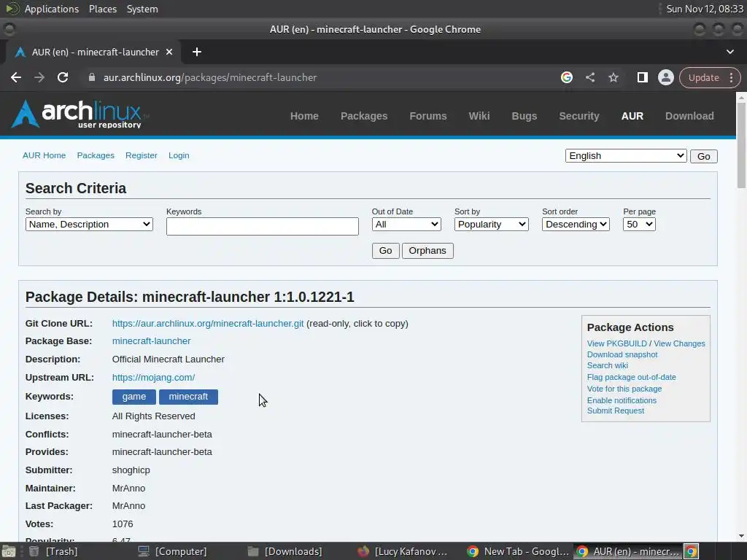Open the Sort by Popularity dropdown
This screenshot has width=747, height=560.
(x=491, y=225)
